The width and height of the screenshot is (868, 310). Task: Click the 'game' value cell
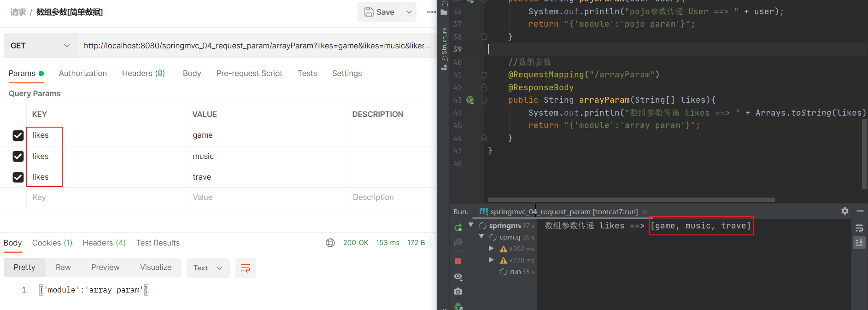tap(267, 135)
